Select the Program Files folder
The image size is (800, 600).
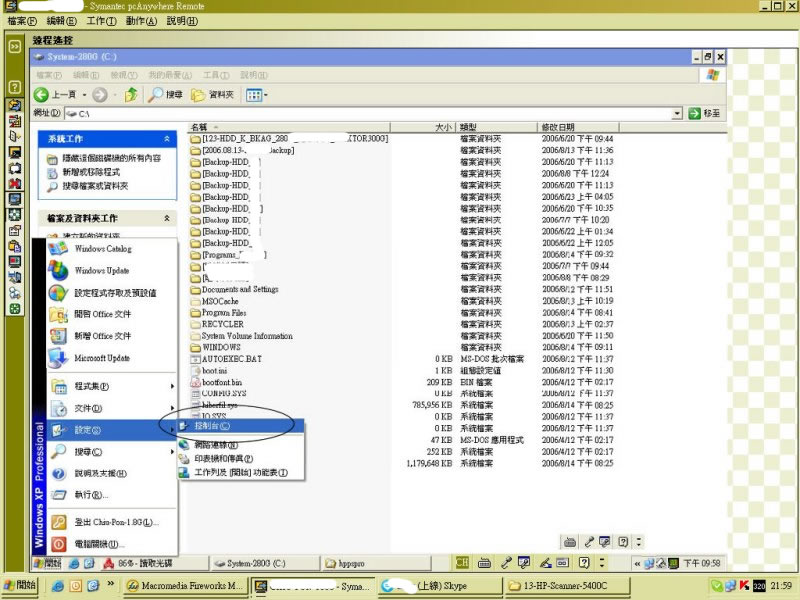coord(218,313)
